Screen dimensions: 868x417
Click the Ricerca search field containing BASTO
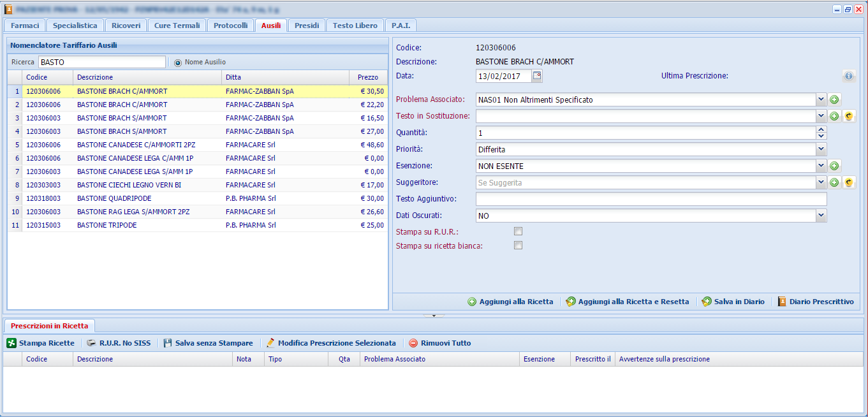102,62
